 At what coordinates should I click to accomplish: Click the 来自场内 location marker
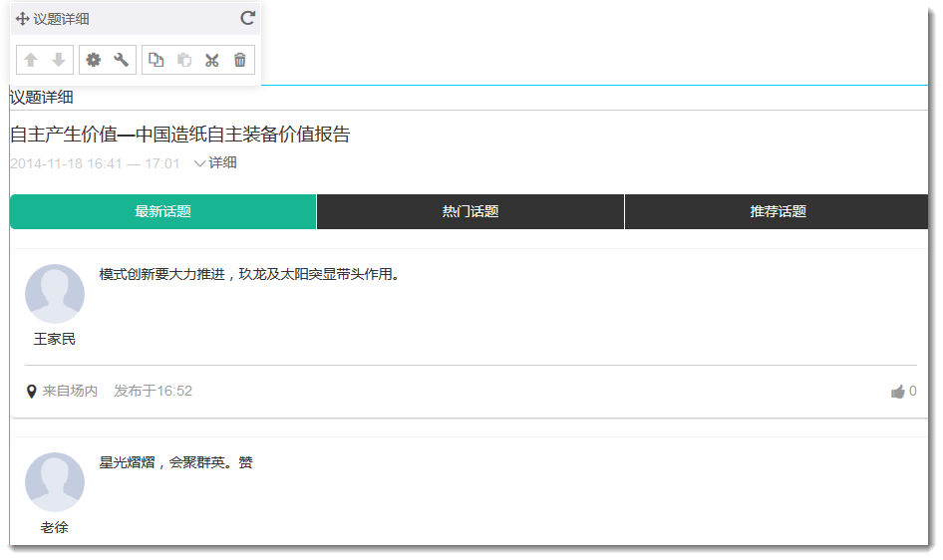point(32,392)
